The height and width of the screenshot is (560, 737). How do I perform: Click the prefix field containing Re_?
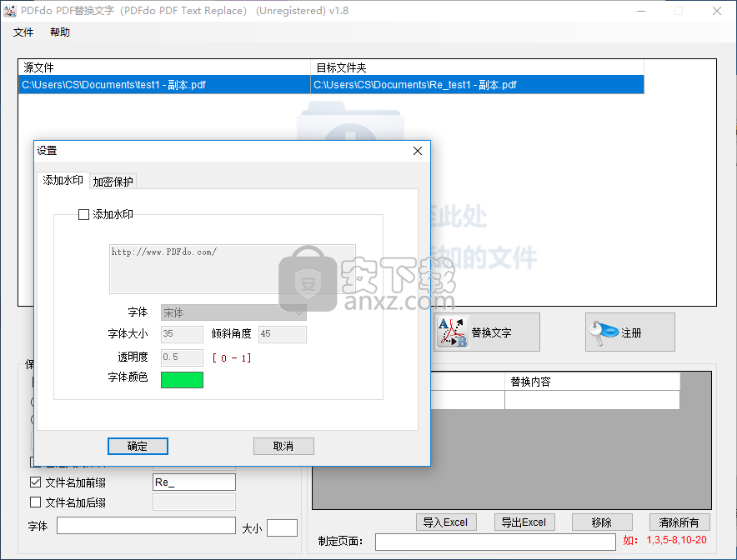[x=194, y=482]
